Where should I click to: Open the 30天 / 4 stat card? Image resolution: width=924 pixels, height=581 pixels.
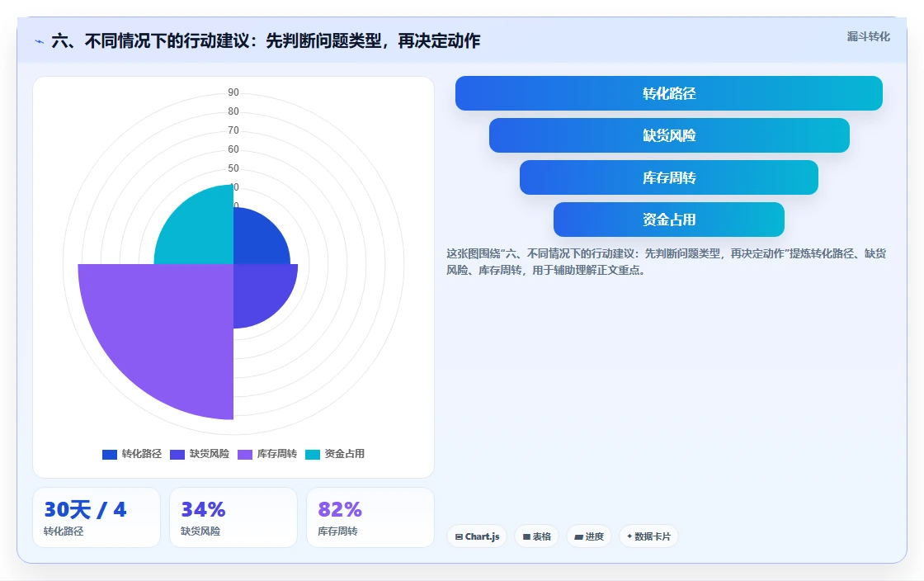pos(97,517)
